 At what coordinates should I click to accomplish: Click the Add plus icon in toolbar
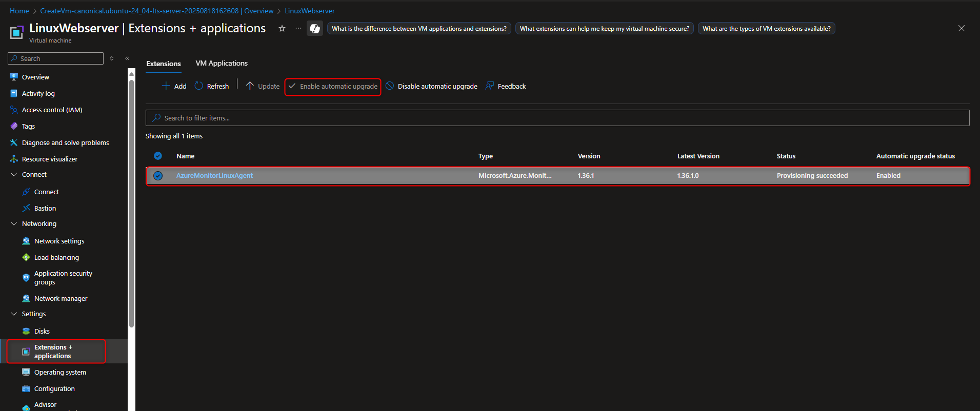tap(166, 86)
